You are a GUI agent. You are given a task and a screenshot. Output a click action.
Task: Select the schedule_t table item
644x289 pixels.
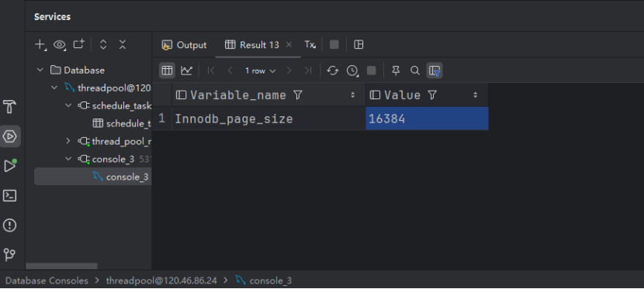click(x=122, y=123)
